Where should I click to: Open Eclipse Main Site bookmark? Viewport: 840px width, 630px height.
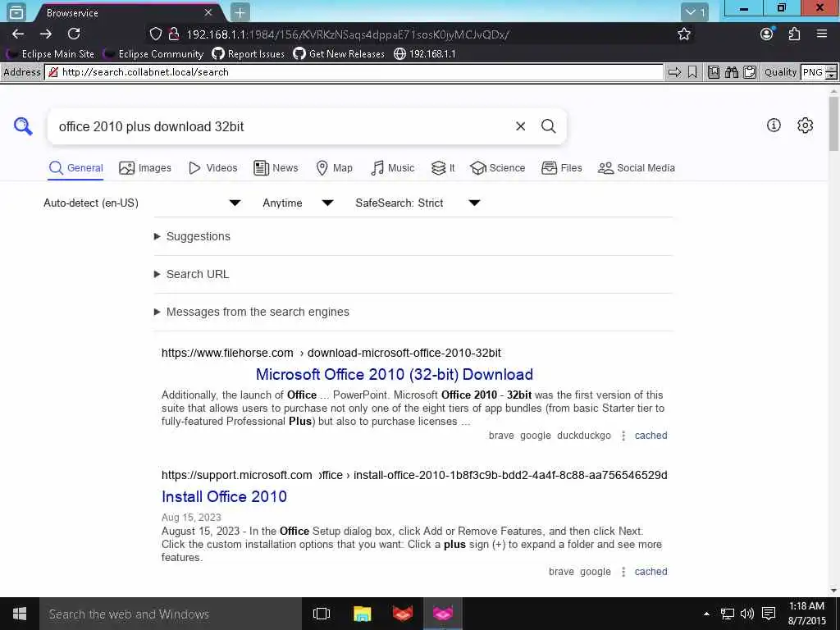point(50,54)
